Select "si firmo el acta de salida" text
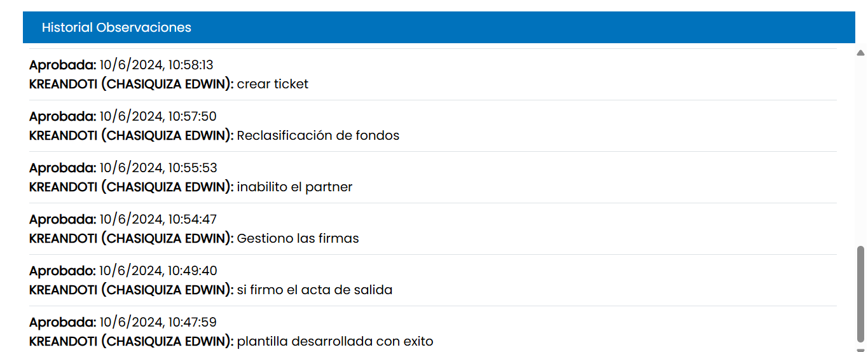 click(x=314, y=290)
